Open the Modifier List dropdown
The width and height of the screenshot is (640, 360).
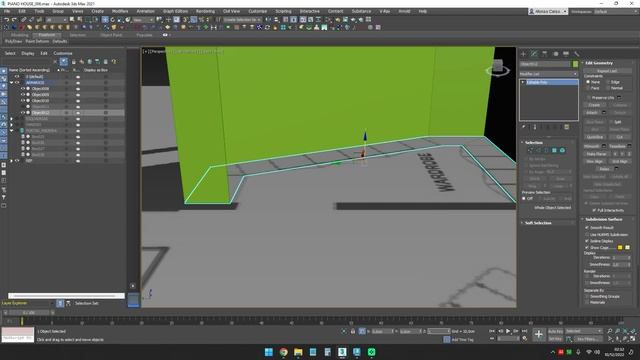tap(549, 74)
